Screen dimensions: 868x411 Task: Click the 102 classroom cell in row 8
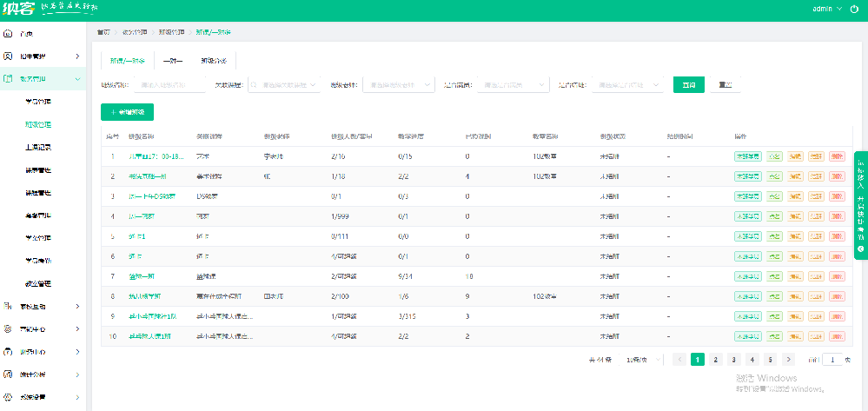point(545,296)
